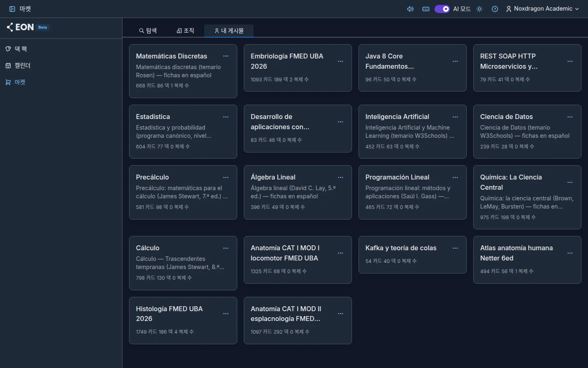
Task: Click '1749 카드 186 덱 4 복제 수' stats
Action: click(165, 332)
